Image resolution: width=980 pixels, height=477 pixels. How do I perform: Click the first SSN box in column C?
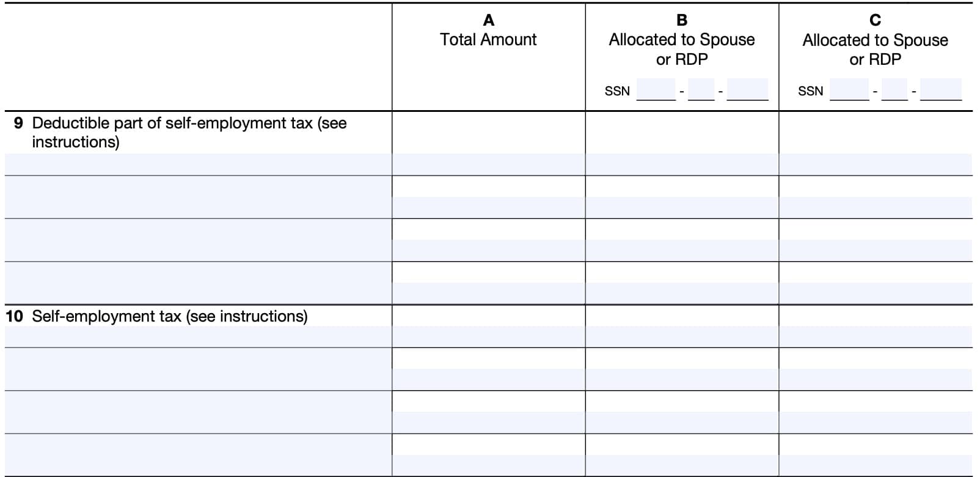(849, 90)
